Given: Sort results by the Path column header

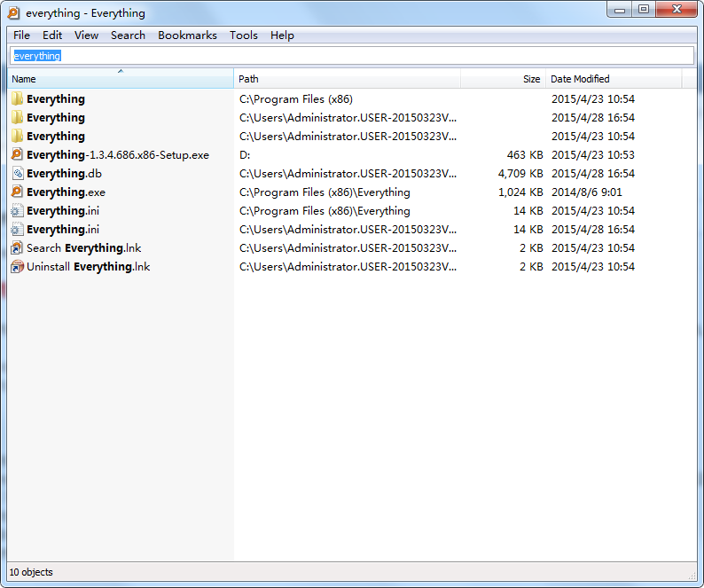Looking at the screenshot, I should (x=347, y=79).
